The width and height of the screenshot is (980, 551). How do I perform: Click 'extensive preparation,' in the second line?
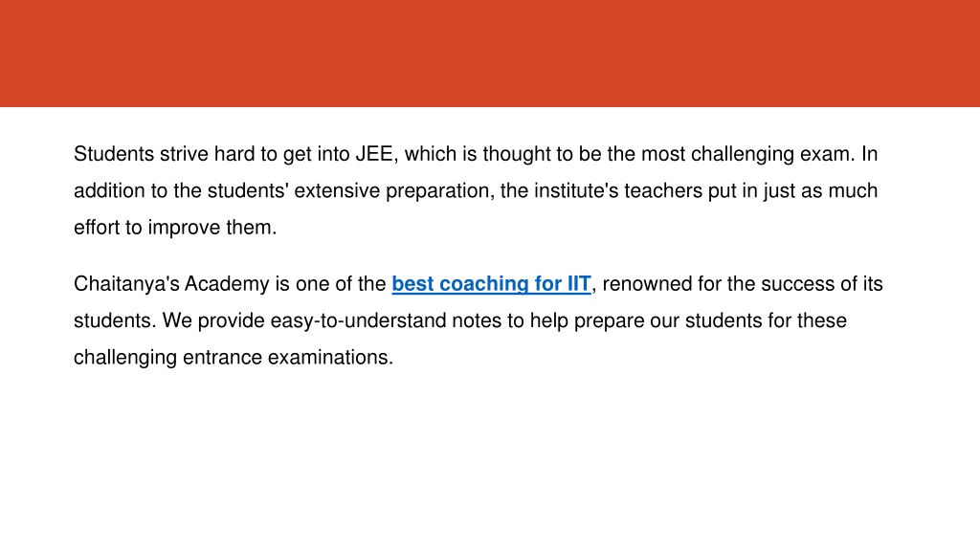pyautogui.click(x=394, y=190)
